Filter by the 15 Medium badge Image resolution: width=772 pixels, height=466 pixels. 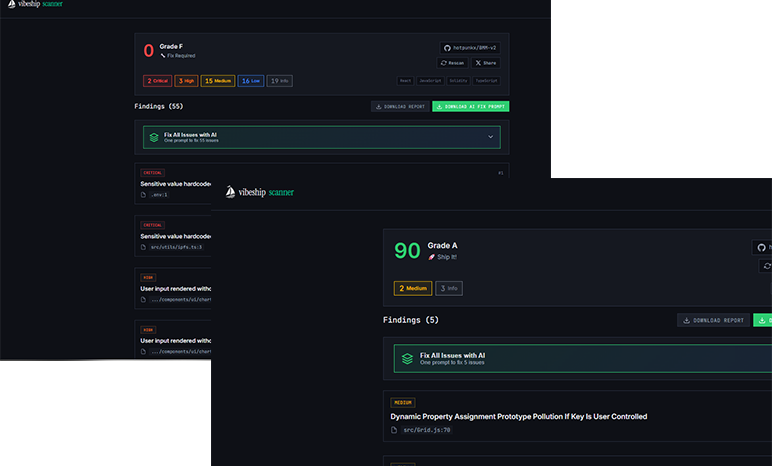[x=218, y=81]
